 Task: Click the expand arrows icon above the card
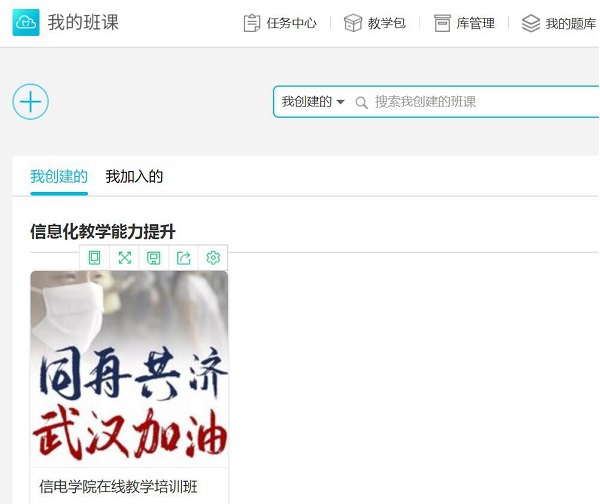[124, 258]
